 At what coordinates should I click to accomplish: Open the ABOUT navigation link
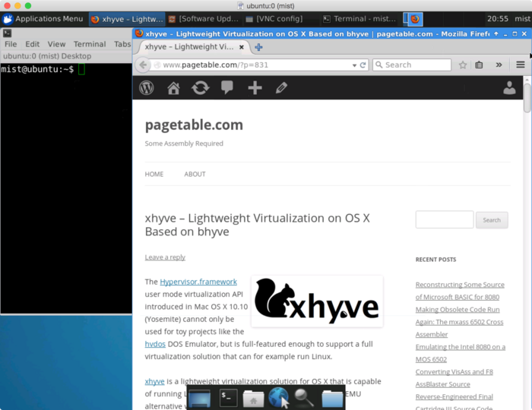tap(195, 174)
